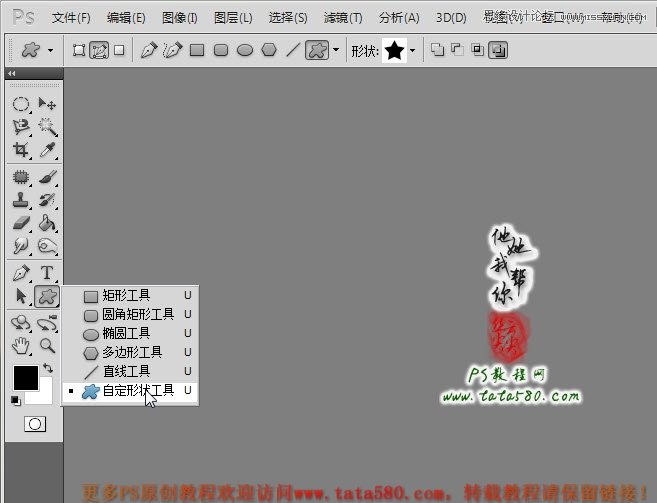Choose 圆角矩形工具 from flyout menu

pyautogui.click(x=130, y=315)
